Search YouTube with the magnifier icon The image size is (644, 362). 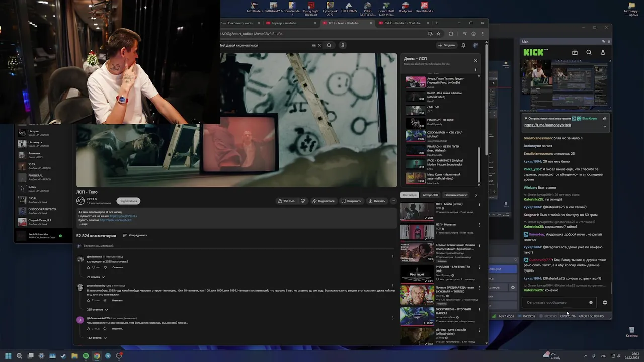pyautogui.click(x=329, y=45)
